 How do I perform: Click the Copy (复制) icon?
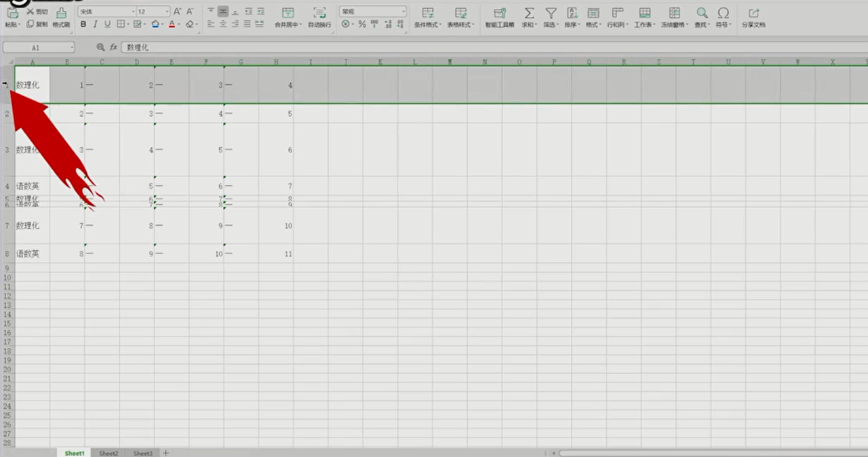click(x=31, y=24)
